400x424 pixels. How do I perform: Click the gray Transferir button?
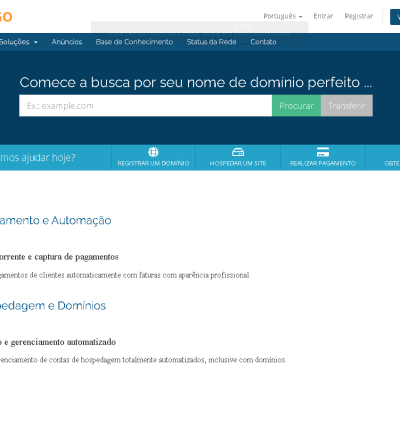coord(347,106)
